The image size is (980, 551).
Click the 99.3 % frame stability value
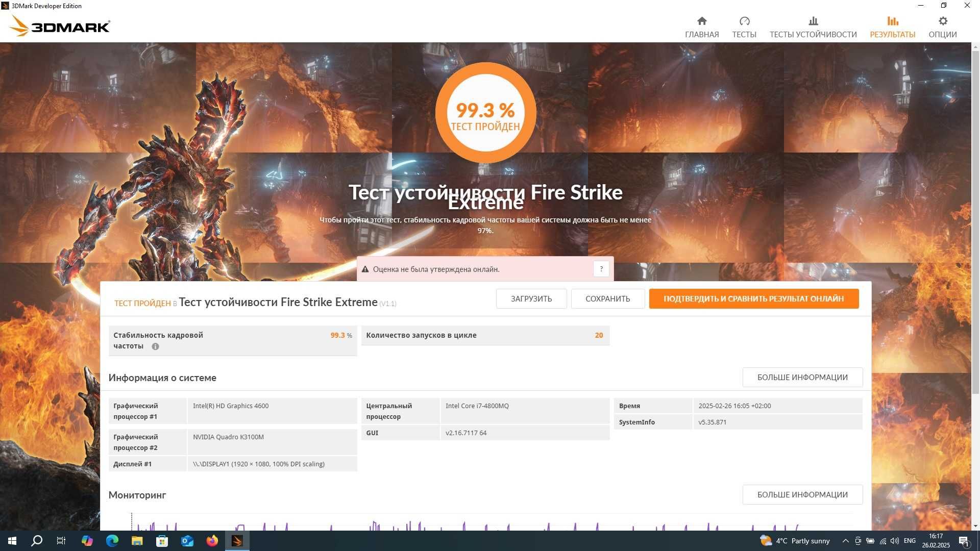click(341, 335)
